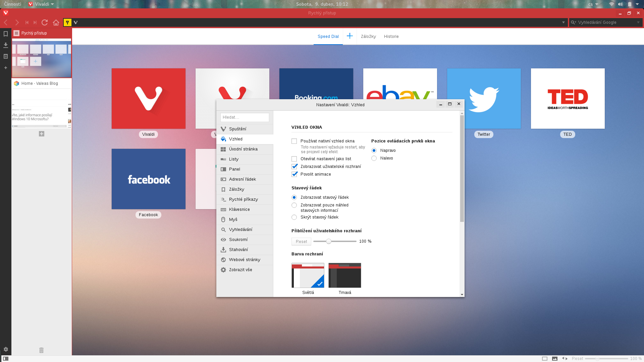
Task: Click the yellow site info badge
Action: pyautogui.click(x=67, y=22)
